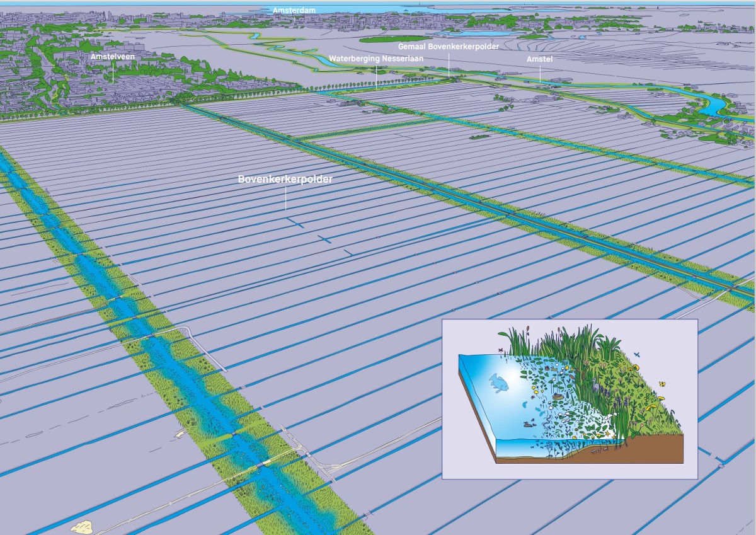Select the Waterberging Nesserlaan label
Viewport: 756px width, 535px height.
click(376, 59)
